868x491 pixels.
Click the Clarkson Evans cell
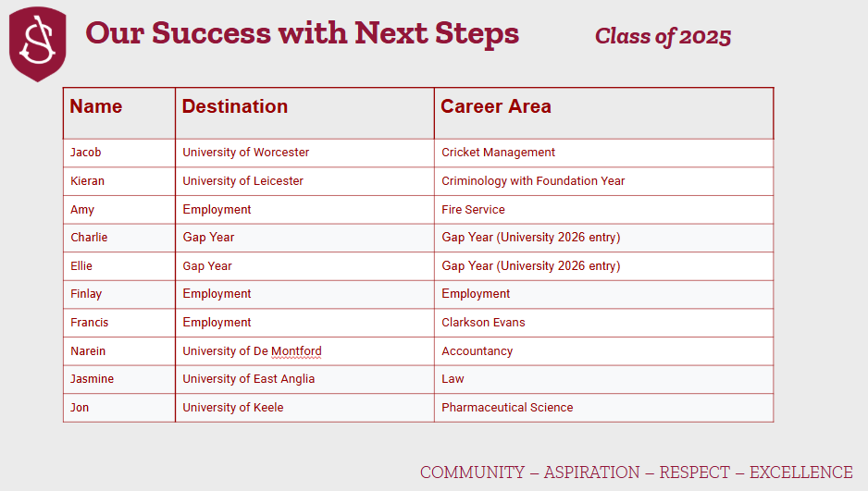tap(483, 323)
